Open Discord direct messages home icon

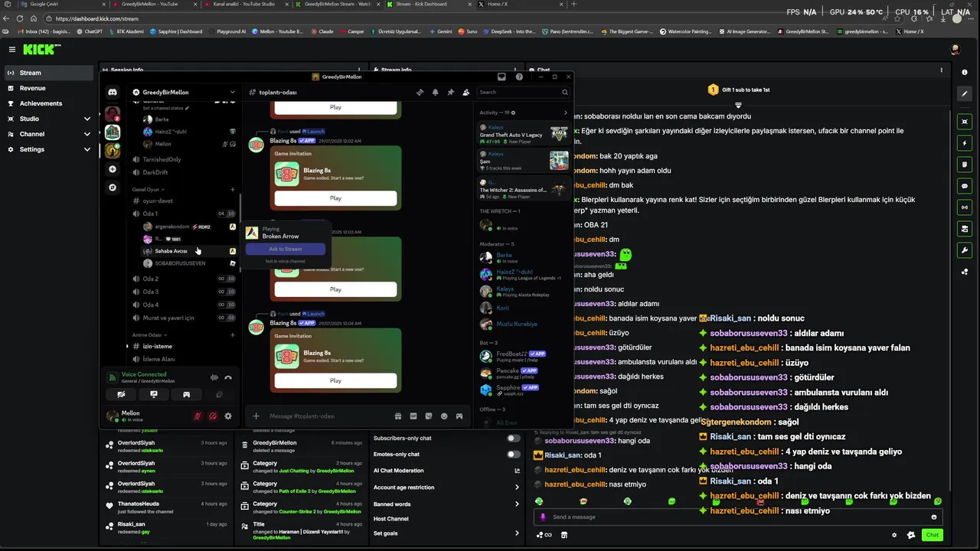pos(113,92)
